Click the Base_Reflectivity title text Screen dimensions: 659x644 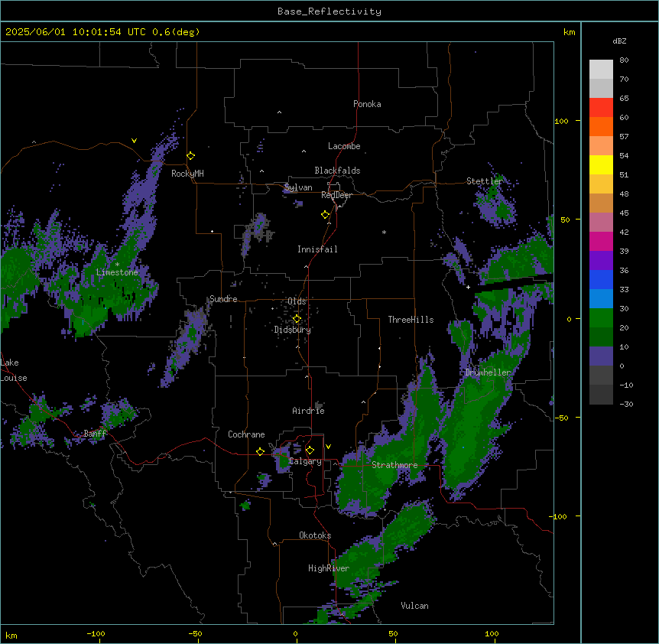tap(329, 11)
